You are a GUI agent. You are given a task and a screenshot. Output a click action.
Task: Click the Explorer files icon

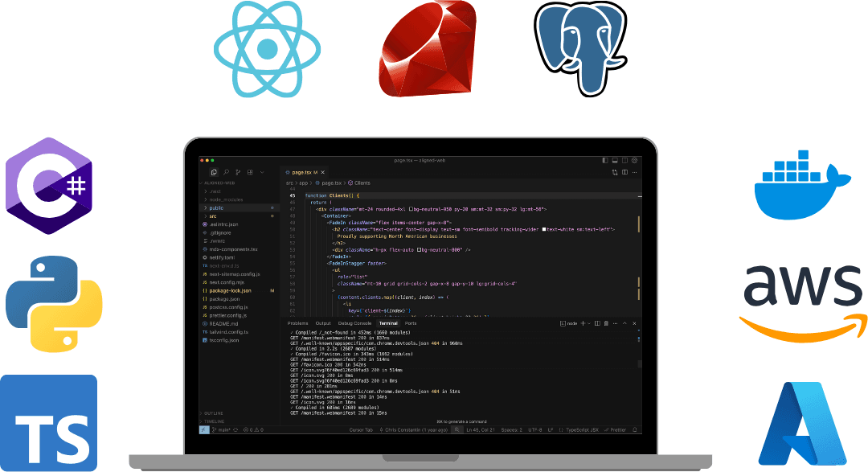pyautogui.click(x=214, y=172)
